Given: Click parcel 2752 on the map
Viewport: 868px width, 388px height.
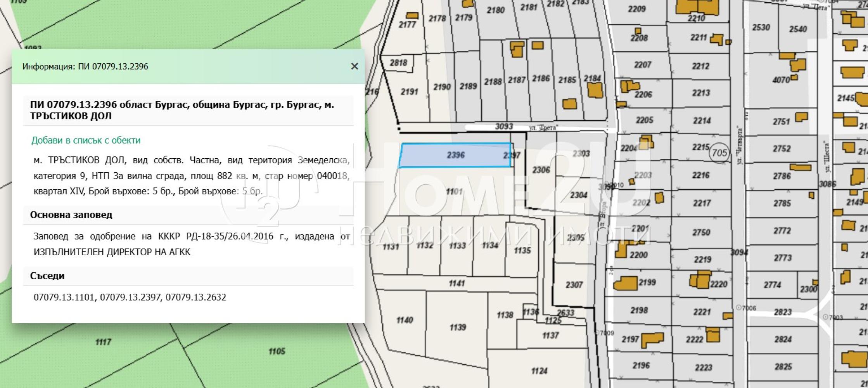Looking at the screenshot, I should tap(781, 149).
